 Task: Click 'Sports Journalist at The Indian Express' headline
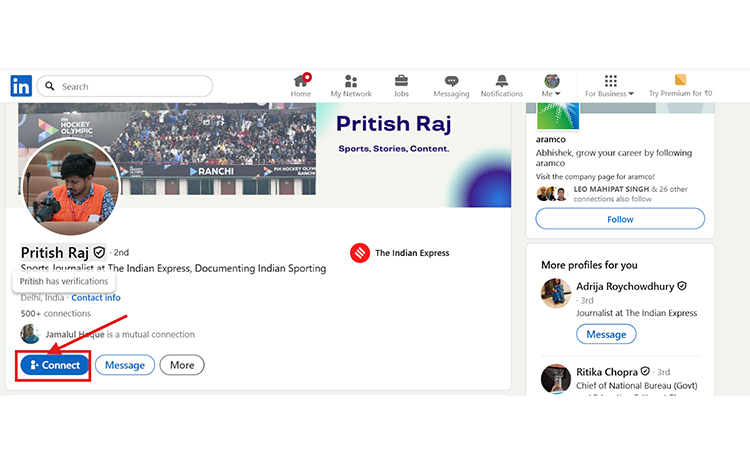(x=173, y=268)
